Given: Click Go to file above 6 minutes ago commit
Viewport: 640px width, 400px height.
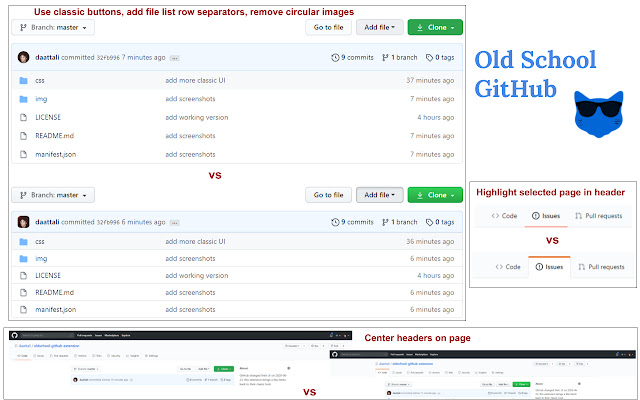Looking at the screenshot, I should [x=329, y=195].
